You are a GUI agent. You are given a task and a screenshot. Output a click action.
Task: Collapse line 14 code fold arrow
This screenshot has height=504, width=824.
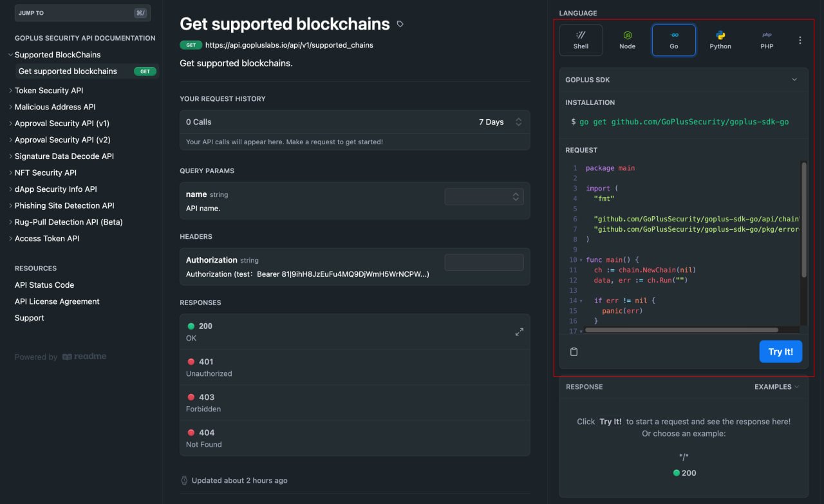(x=581, y=301)
